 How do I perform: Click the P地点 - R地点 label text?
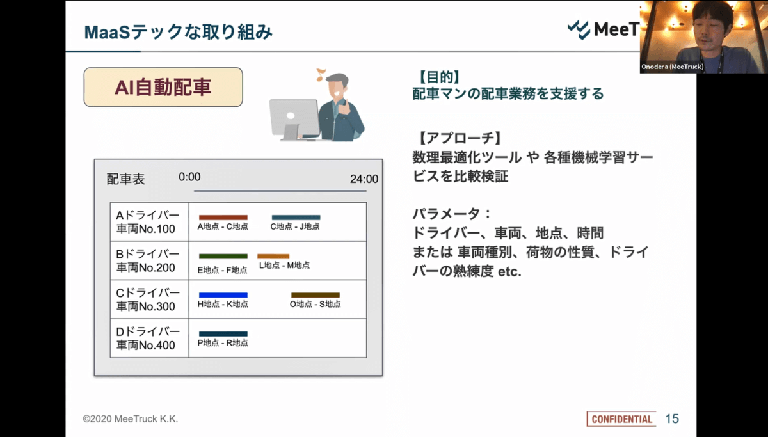(x=223, y=343)
